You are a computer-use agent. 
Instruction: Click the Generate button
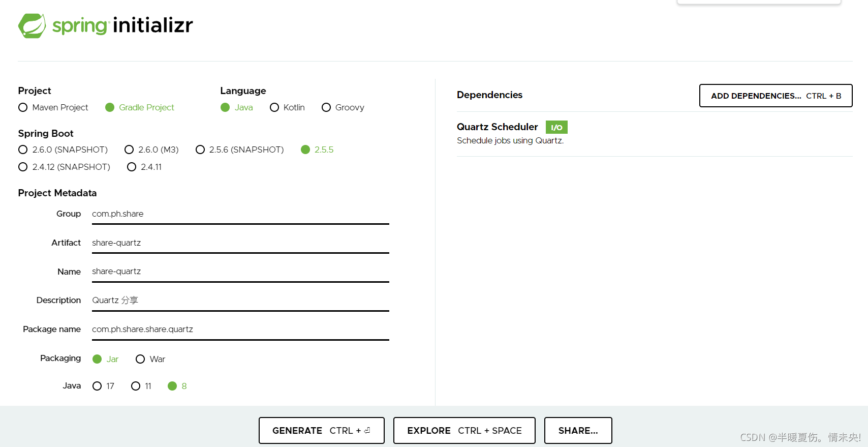click(322, 430)
